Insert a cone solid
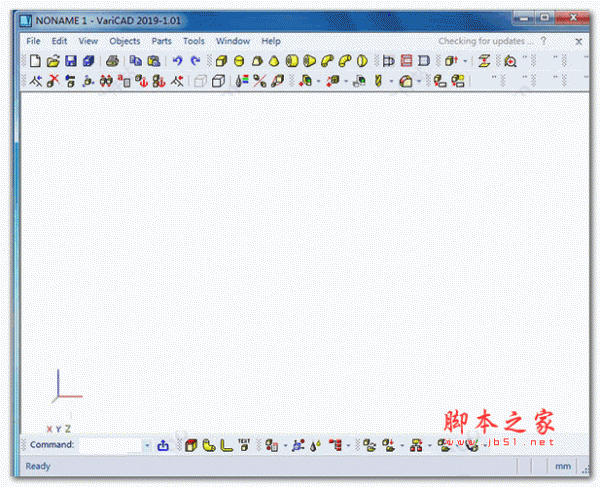The height and width of the screenshot is (487, 600). 274,61
